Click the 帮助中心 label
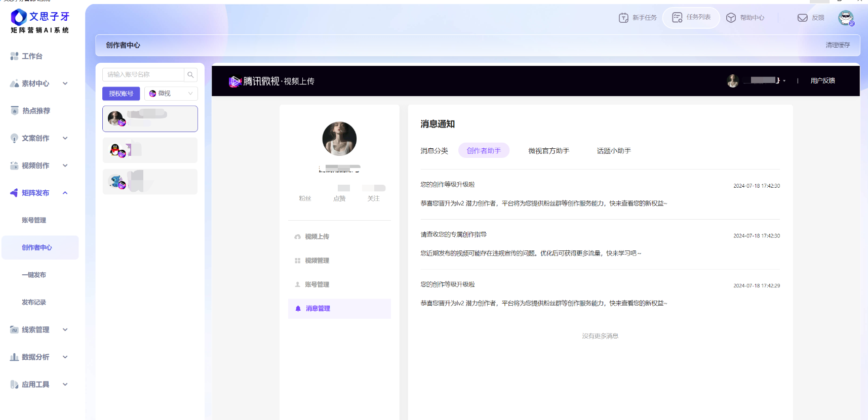The image size is (868, 420). 752,18
